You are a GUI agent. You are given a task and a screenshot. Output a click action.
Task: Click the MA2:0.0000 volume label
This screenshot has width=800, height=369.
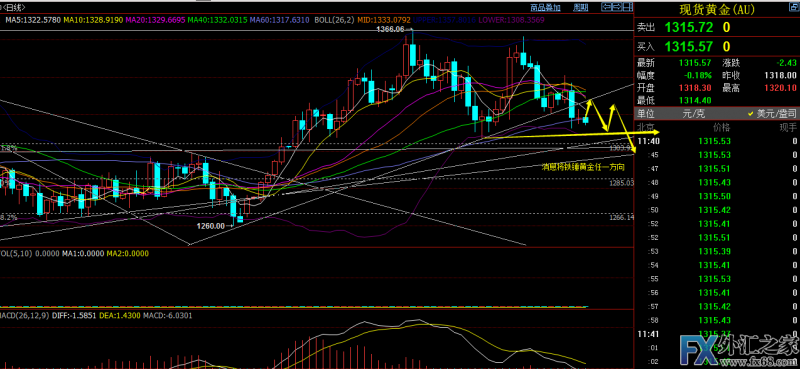(x=128, y=253)
